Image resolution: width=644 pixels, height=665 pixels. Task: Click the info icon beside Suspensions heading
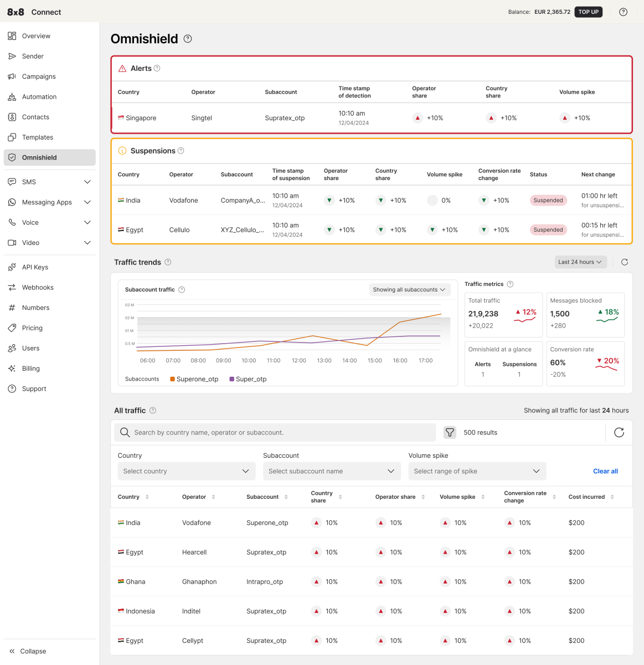tap(181, 151)
